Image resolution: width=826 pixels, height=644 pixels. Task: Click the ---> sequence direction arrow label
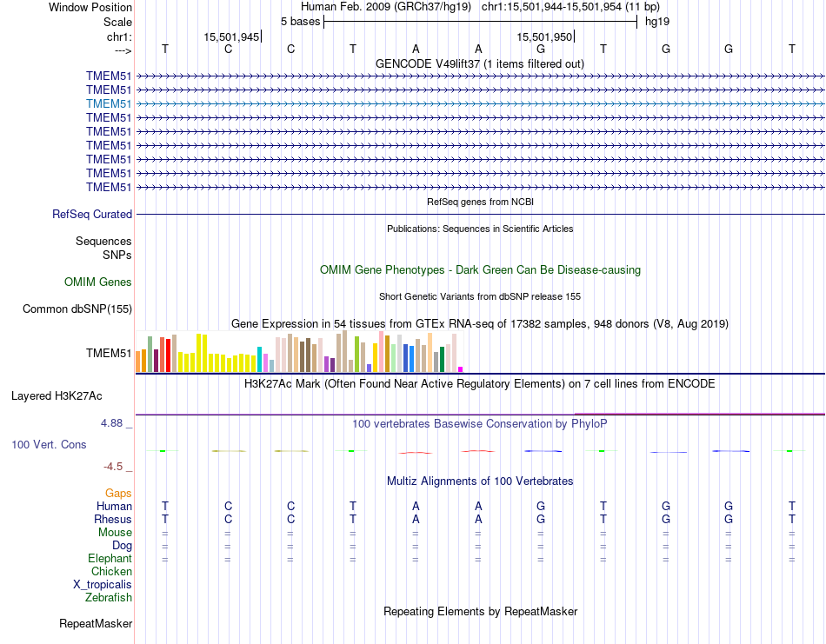click(x=123, y=50)
